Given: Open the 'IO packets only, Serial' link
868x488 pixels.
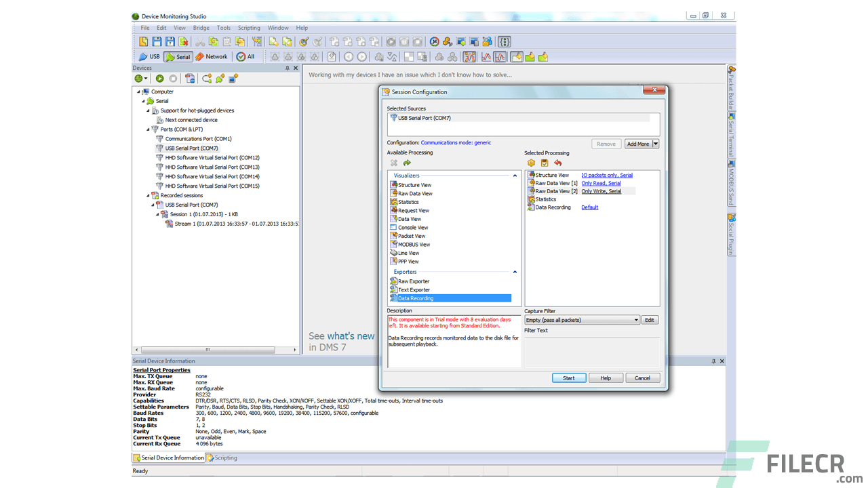Looking at the screenshot, I should pyautogui.click(x=607, y=175).
